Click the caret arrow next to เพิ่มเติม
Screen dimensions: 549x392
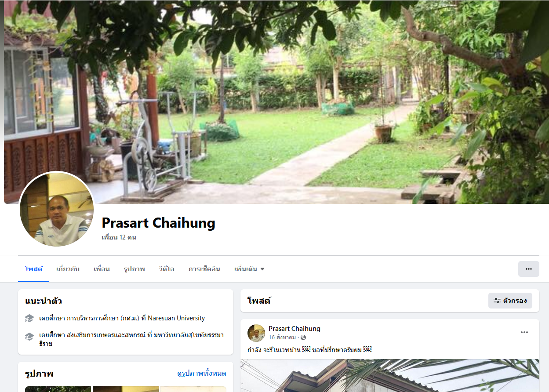pos(262,269)
